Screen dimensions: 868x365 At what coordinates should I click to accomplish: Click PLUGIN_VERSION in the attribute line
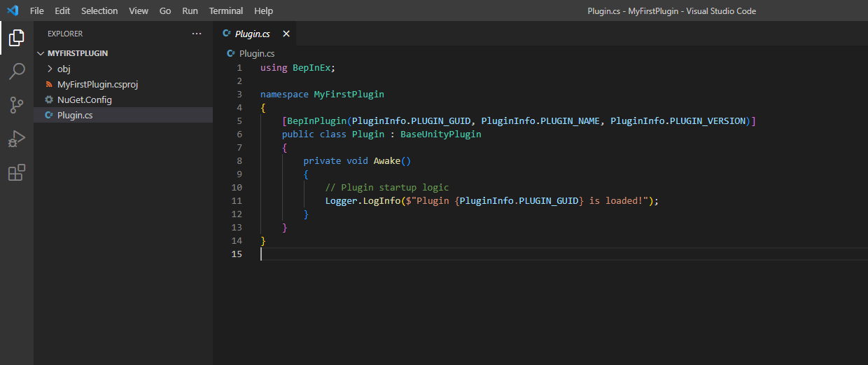click(x=708, y=121)
